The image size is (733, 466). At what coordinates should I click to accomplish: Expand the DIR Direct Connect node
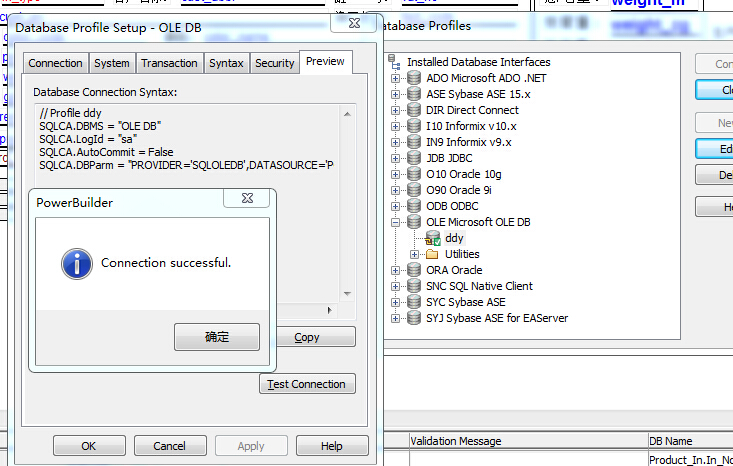[395, 110]
